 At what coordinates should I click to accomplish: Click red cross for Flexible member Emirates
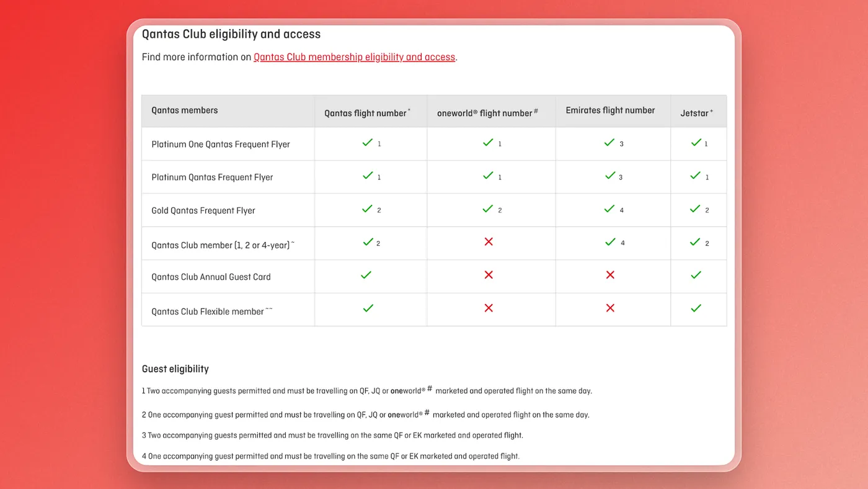click(610, 308)
